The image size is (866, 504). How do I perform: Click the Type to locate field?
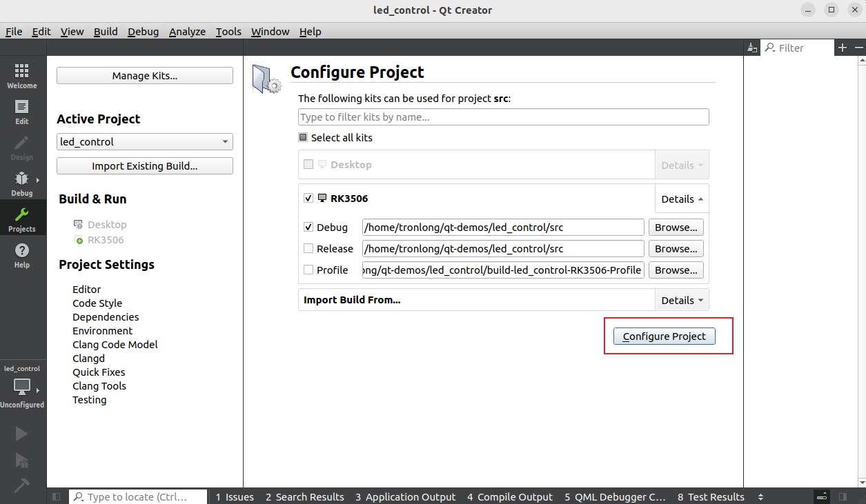(138, 496)
